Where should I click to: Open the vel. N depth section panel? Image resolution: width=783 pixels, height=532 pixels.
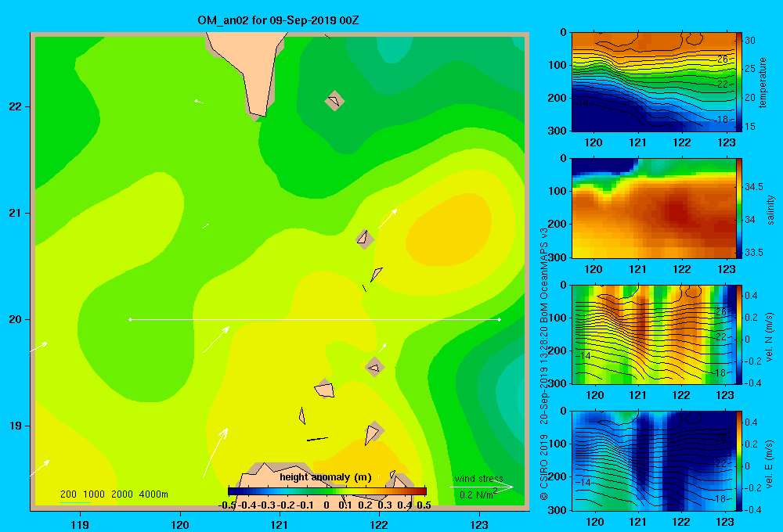[x=653, y=334]
